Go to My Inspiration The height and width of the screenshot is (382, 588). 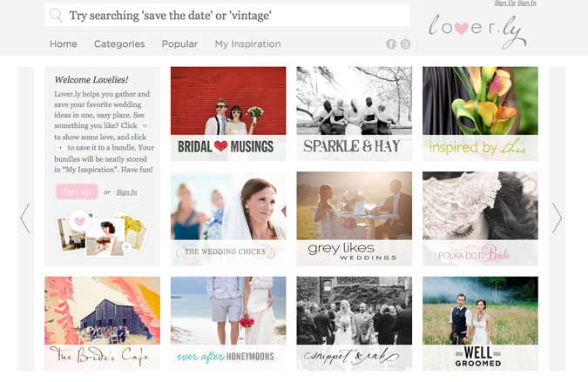[247, 44]
